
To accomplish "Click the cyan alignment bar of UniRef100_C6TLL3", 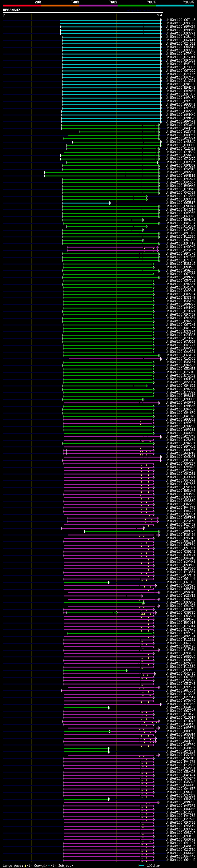I will [x=111, y=20].
